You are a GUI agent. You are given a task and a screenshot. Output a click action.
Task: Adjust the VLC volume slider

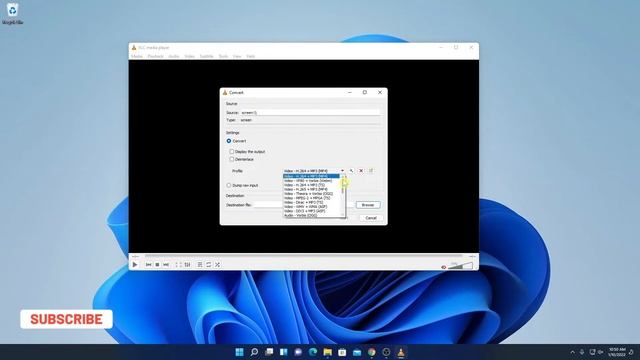coord(460,266)
